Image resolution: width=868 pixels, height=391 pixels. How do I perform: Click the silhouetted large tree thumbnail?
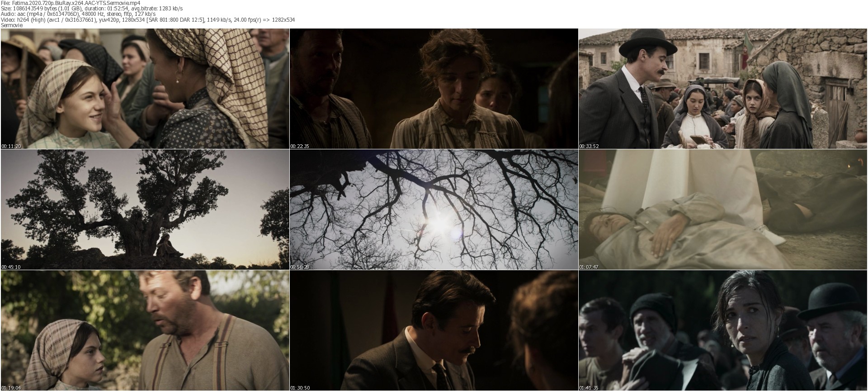click(x=145, y=210)
